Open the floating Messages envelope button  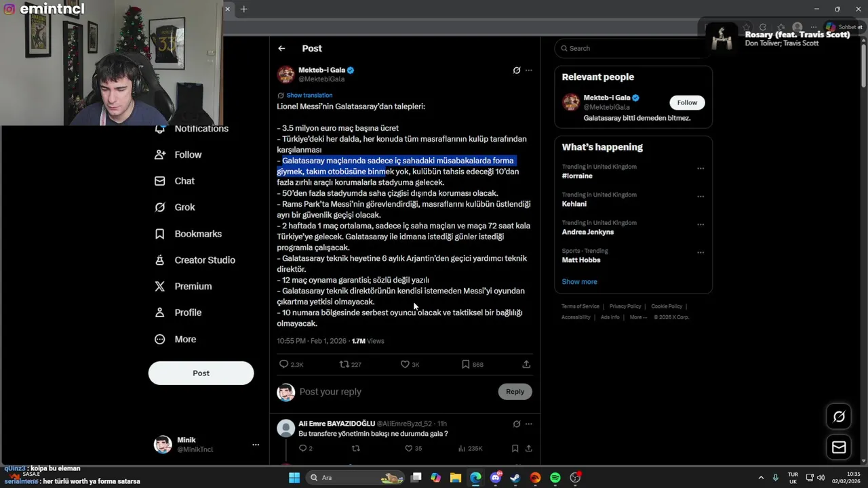[x=839, y=447]
